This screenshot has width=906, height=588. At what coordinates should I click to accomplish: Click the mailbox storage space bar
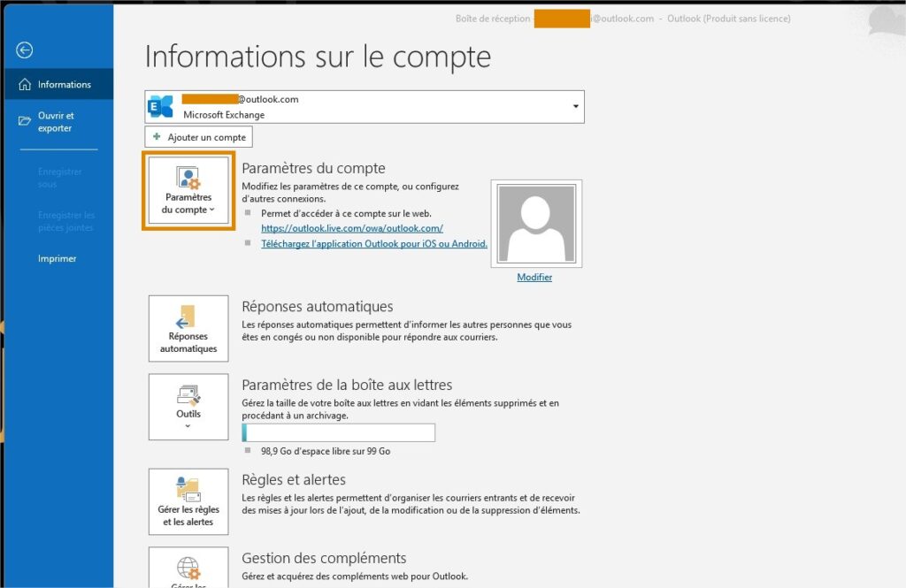[338, 432]
